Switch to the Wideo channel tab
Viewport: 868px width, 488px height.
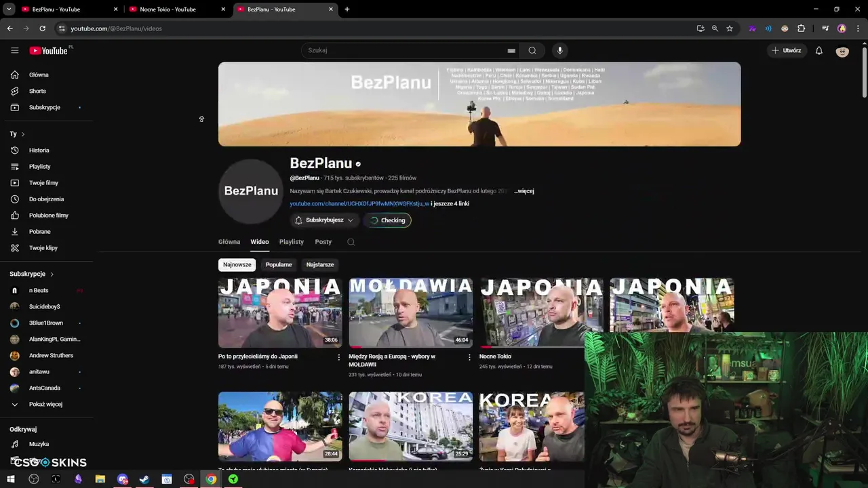click(x=260, y=242)
